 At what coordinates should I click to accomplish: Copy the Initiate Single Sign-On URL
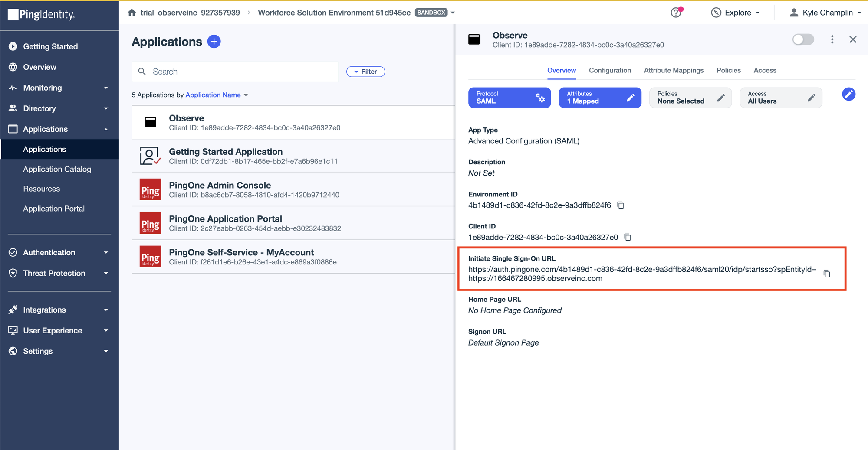coord(827,274)
